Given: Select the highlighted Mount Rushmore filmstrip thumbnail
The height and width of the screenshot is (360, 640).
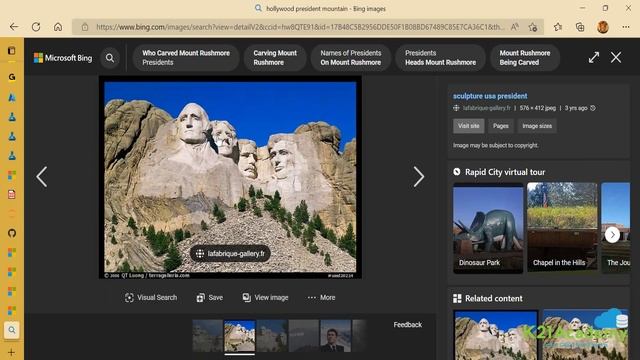Looking at the screenshot, I should pos(240,336).
